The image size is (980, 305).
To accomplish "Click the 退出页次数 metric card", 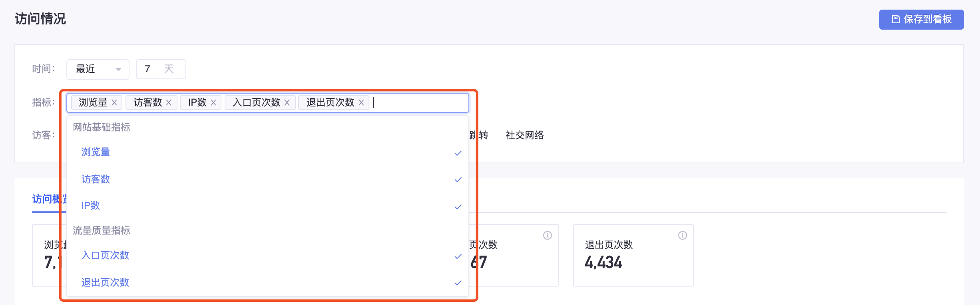I will [x=633, y=255].
